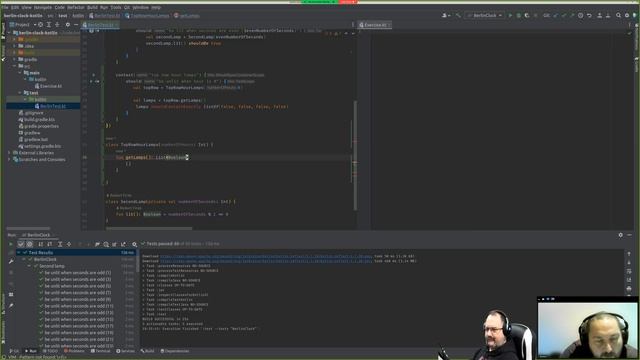
Task: Click the editor horizontal scrollbar at bottom
Action: tap(149, 229)
